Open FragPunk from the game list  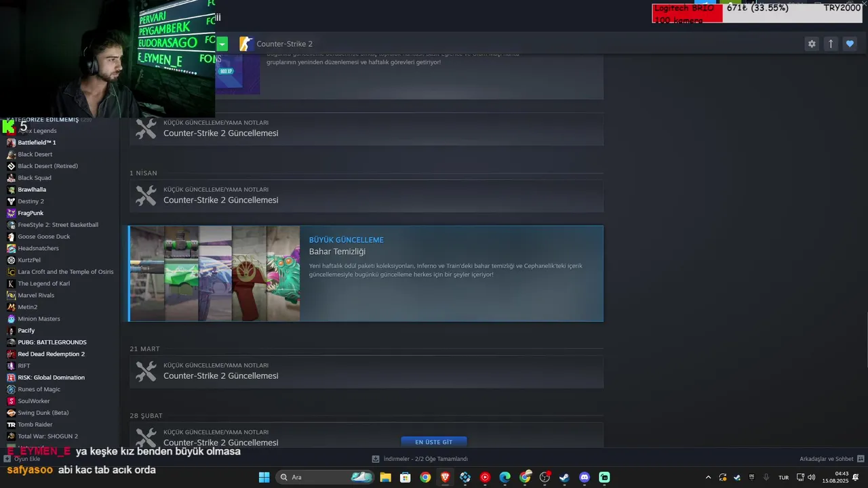pyautogui.click(x=31, y=213)
